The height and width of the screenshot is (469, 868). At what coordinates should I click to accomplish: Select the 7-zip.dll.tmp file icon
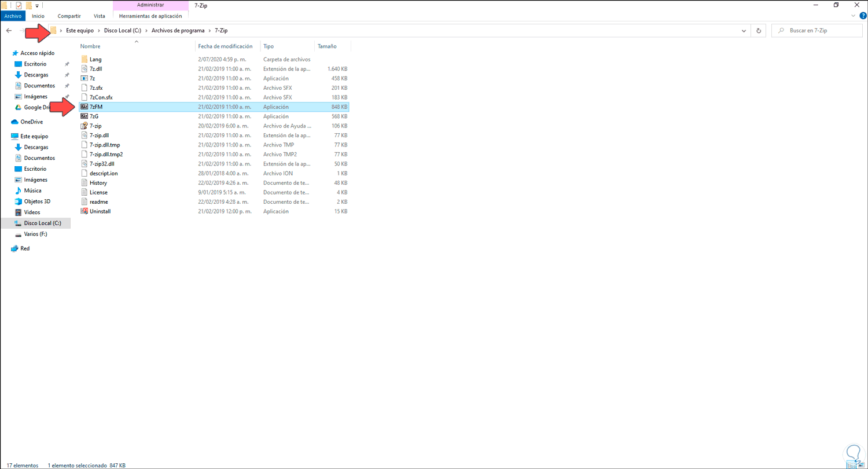click(84, 145)
